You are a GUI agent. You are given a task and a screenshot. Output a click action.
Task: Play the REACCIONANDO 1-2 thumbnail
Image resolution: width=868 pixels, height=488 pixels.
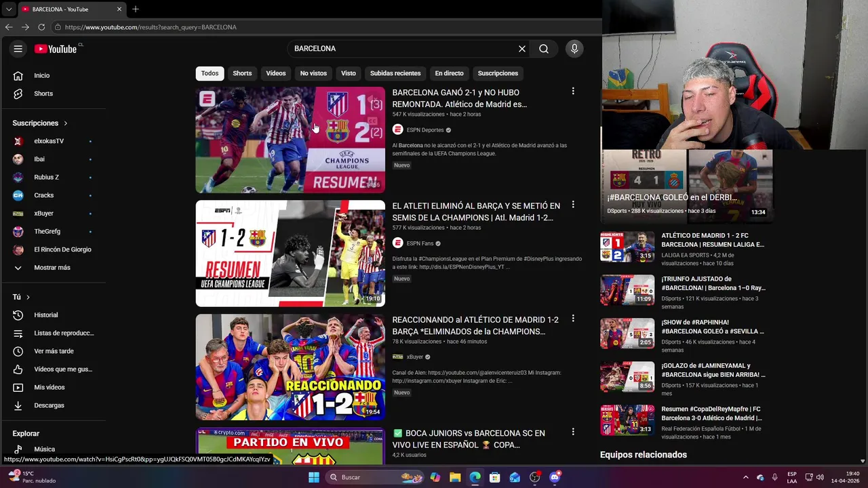(x=290, y=367)
